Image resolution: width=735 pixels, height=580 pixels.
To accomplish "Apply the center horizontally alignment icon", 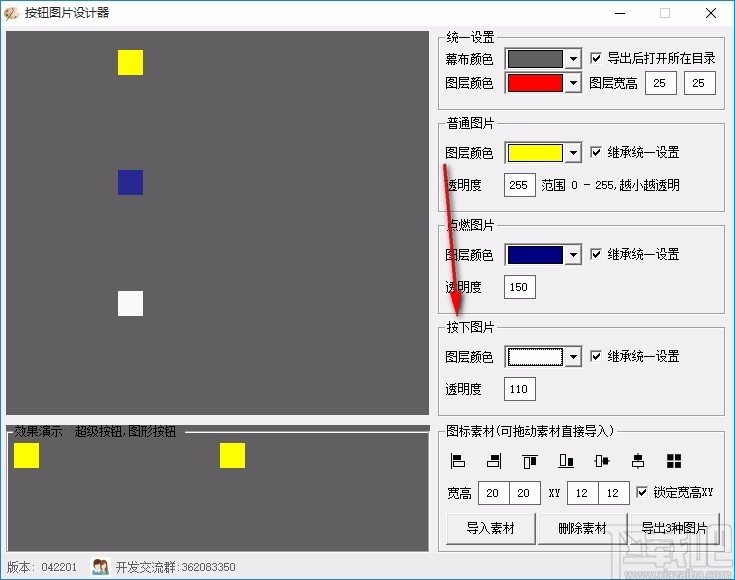I will [x=638, y=461].
